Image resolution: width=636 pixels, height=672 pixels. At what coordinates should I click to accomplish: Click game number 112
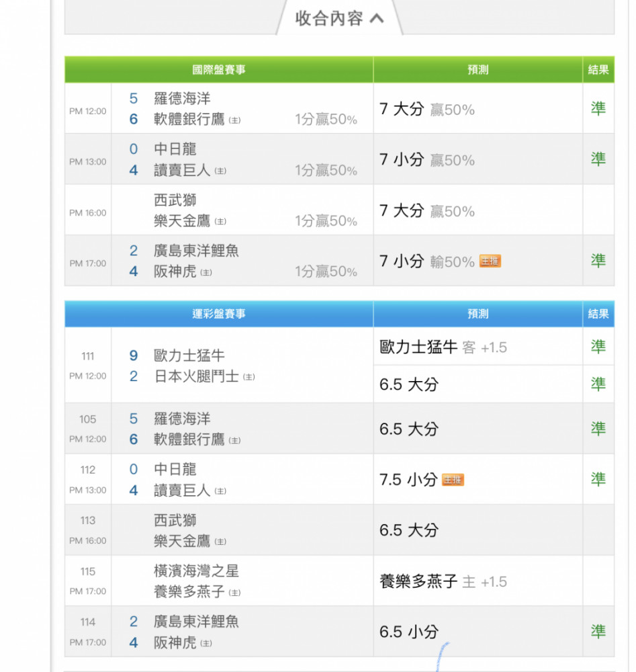point(88,470)
